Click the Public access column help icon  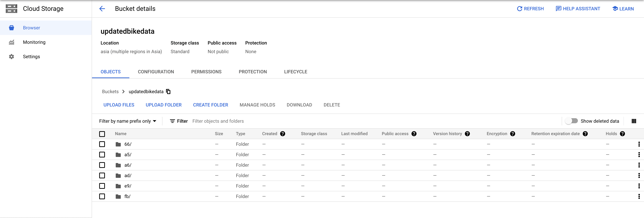coord(414,134)
